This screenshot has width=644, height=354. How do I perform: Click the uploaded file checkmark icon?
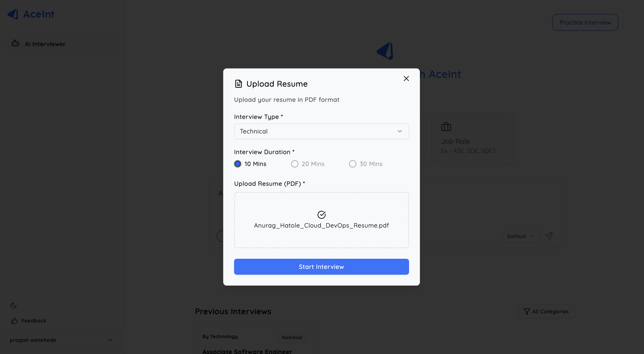322,214
